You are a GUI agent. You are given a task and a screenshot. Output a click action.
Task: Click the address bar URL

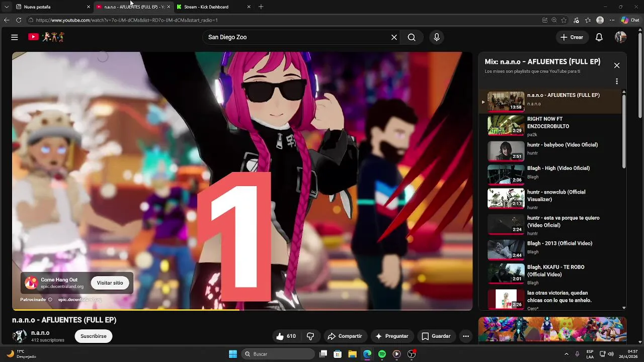coord(127,20)
